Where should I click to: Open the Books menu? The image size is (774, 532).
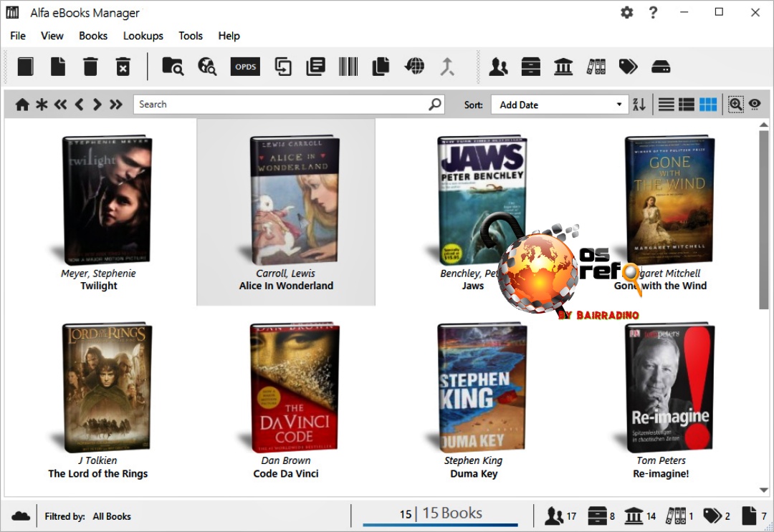pyautogui.click(x=93, y=36)
